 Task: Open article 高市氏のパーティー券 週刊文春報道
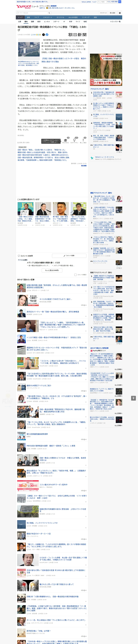pyautogui.click(x=53, y=312)
